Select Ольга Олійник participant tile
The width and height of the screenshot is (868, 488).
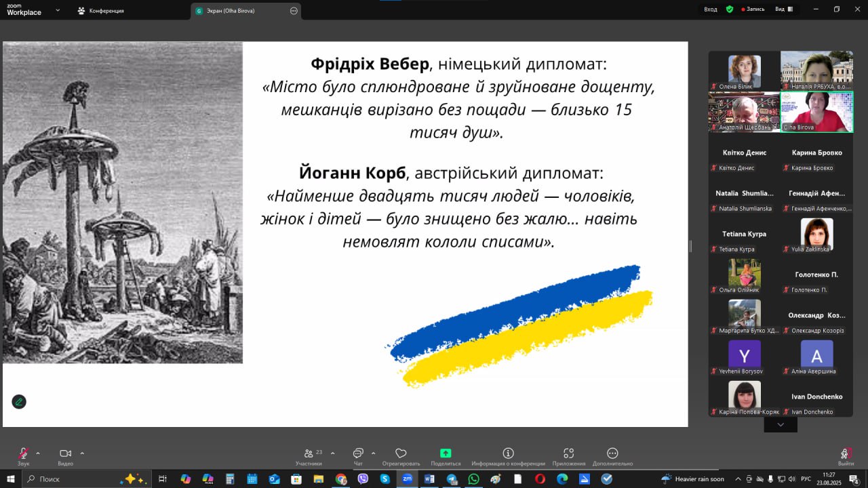[745, 274]
